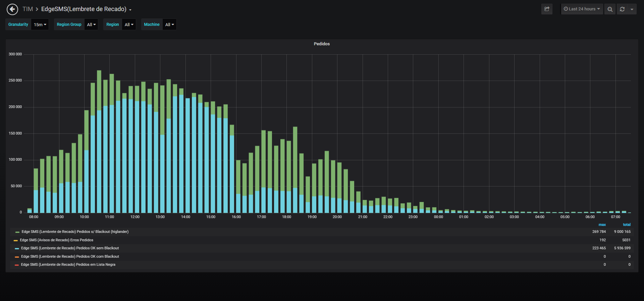The image size is (644, 301).
Task: Open the Region All dropdown
Action: click(x=129, y=24)
